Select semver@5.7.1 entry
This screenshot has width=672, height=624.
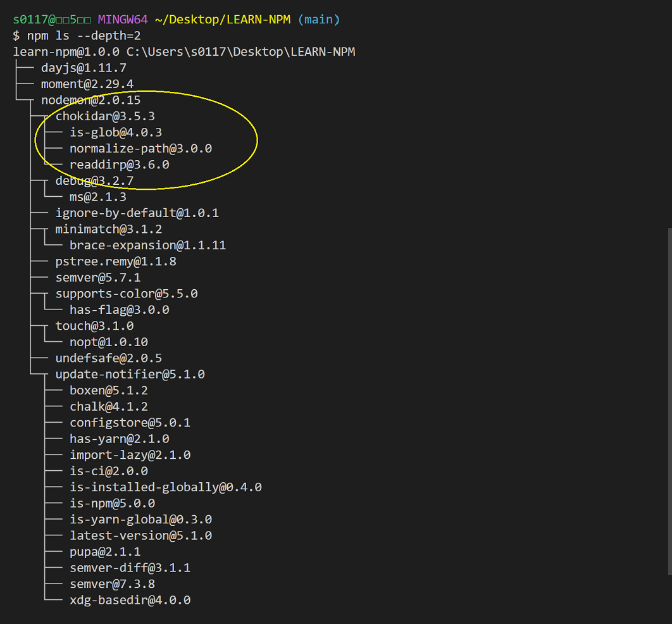point(97,278)
